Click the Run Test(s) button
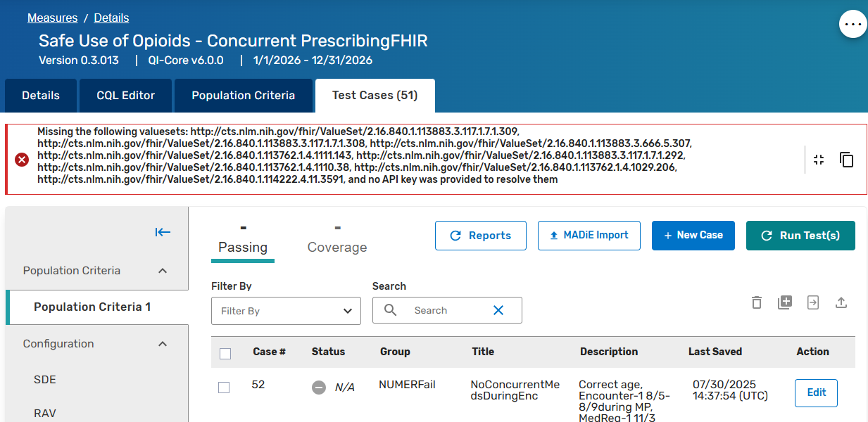The height and width of the screenshot is (422, 868). point(800,236)
